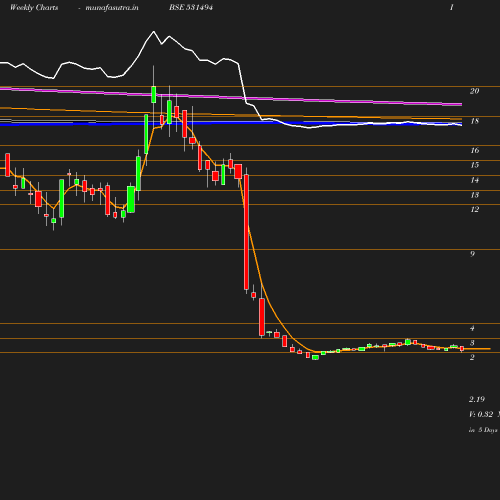Screen dimensions: 500x500
Task: Click the volume reading 'V: 0.32'
Action: click(x=481, y=414)
